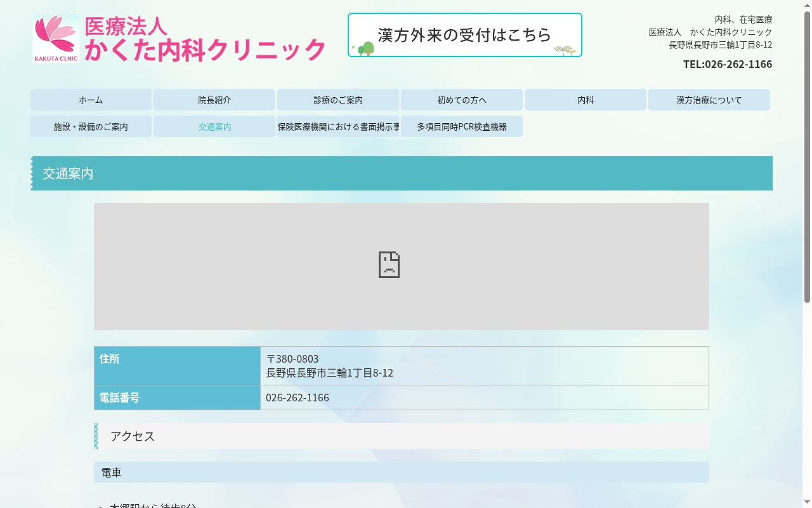Screen dimensions: 812x508
Task: Open 漢方治療について in the menu
Action: (x=709, y=100)
